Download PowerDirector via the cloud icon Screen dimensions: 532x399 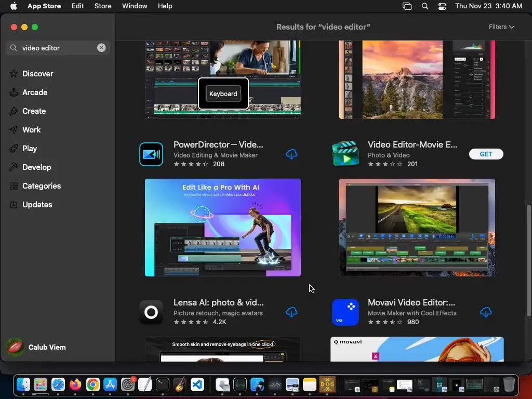291,154
